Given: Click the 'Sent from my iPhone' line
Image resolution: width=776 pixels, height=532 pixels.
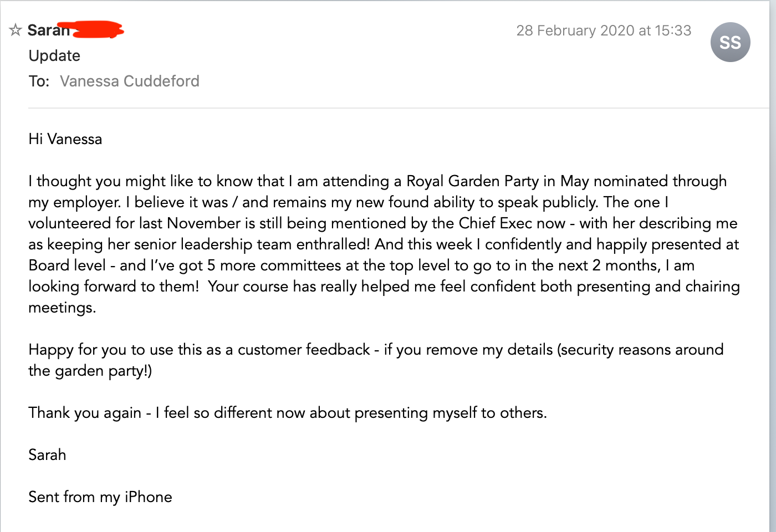Looking at the screenshot, I should coord(100,497).
